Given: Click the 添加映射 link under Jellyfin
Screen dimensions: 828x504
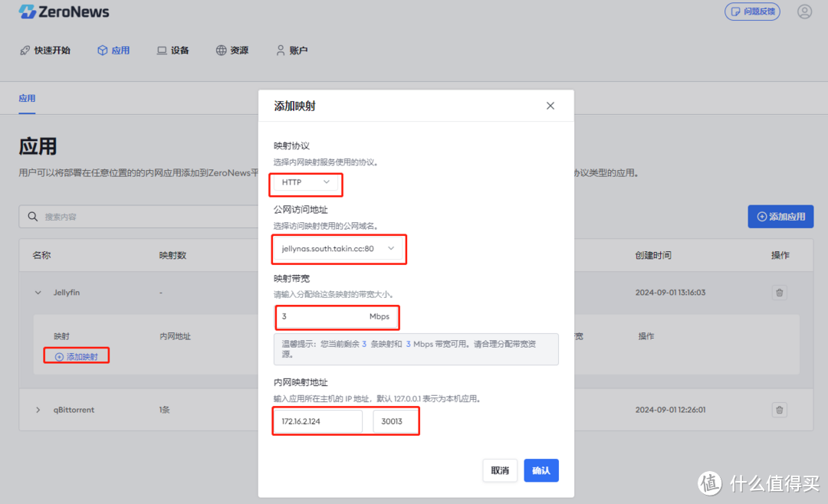Looking at the screenshot, I should pyautogui.click(x=76, y=355).
